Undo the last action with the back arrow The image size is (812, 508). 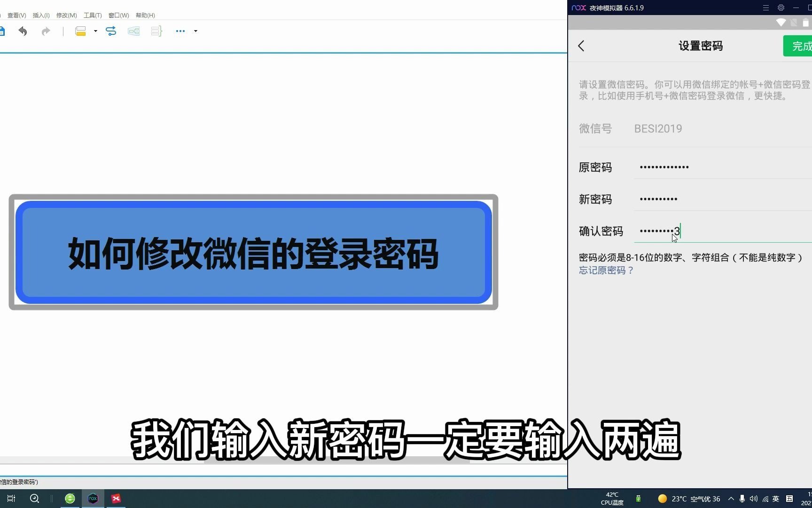click(23, 32)
